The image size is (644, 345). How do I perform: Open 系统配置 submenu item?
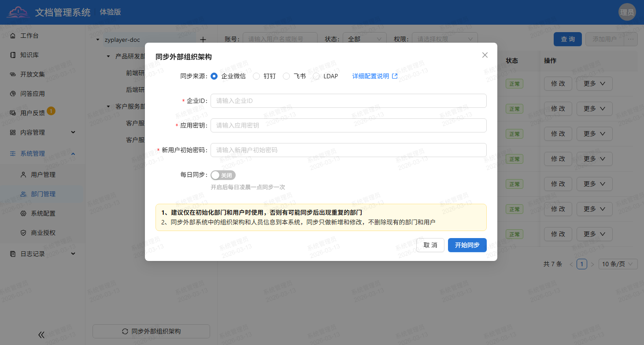click(43, 213)
